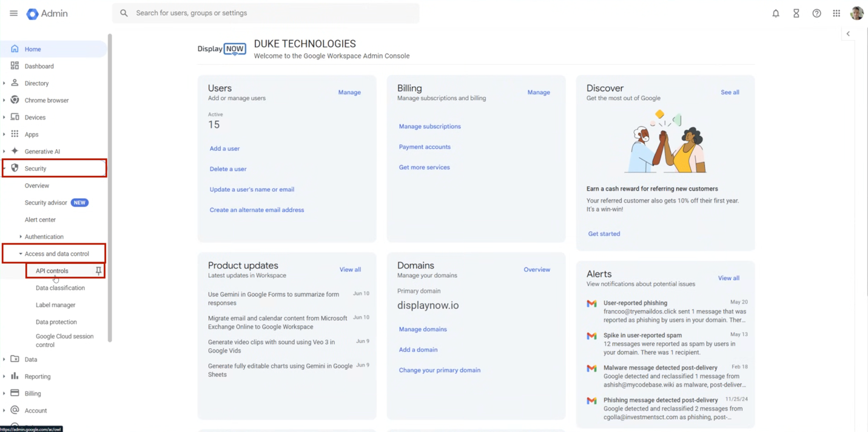Open the notifications bell
868x432 pixels.
click(x=776, y=13)
